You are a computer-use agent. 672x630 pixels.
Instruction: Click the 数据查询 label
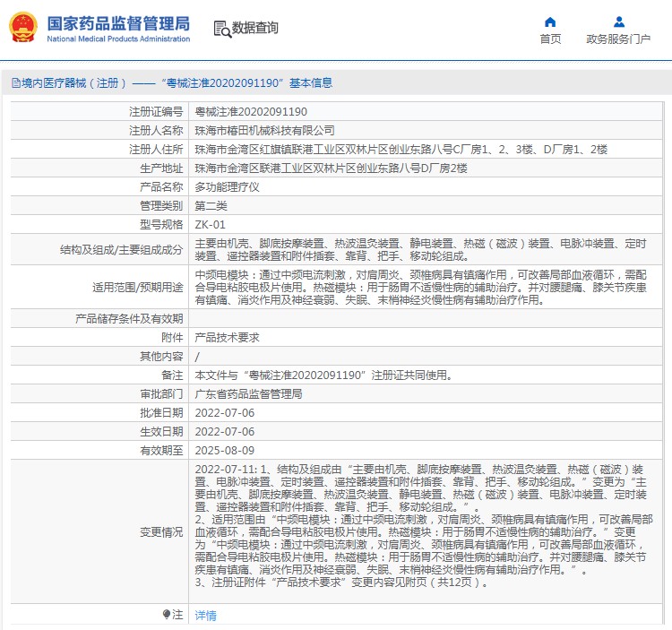pos(255,28)
